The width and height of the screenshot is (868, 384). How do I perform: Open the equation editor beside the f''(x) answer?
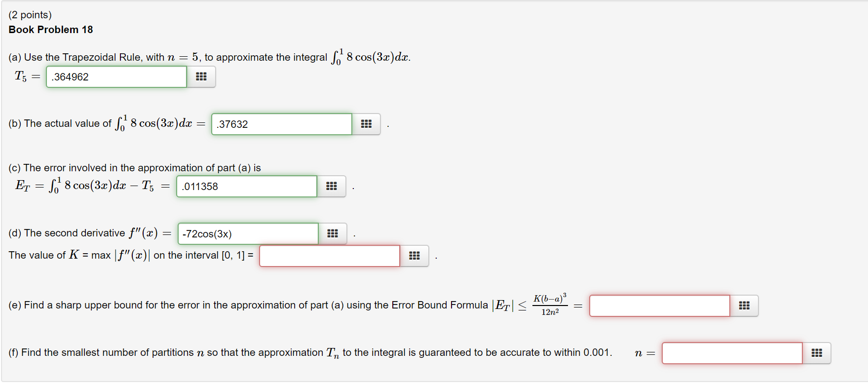click(x=332, y=233)
